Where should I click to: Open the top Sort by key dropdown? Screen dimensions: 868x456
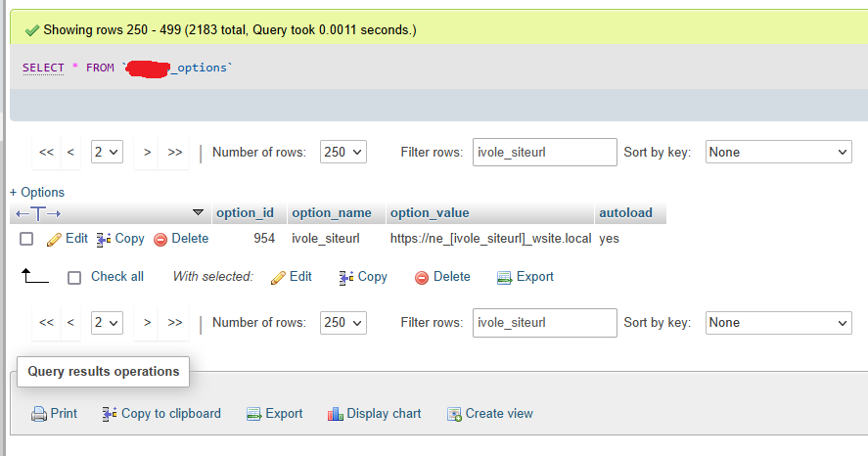[778, 153]
